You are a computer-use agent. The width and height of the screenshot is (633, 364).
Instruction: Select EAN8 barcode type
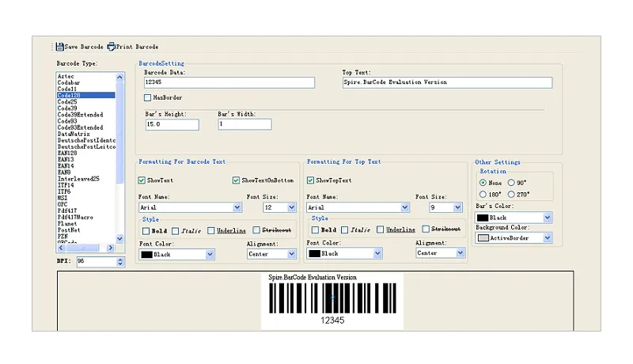pyautogui.click(x=86, y=173)
